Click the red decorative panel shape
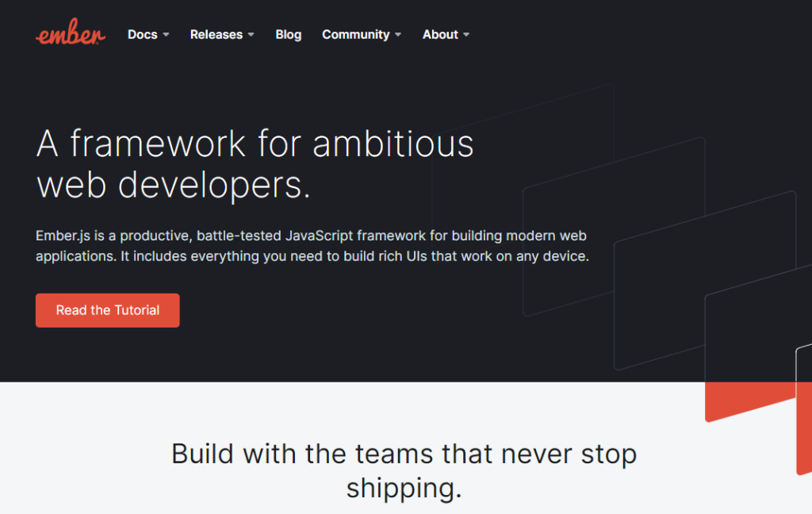812x514 pixels. [x=750, y=401]
